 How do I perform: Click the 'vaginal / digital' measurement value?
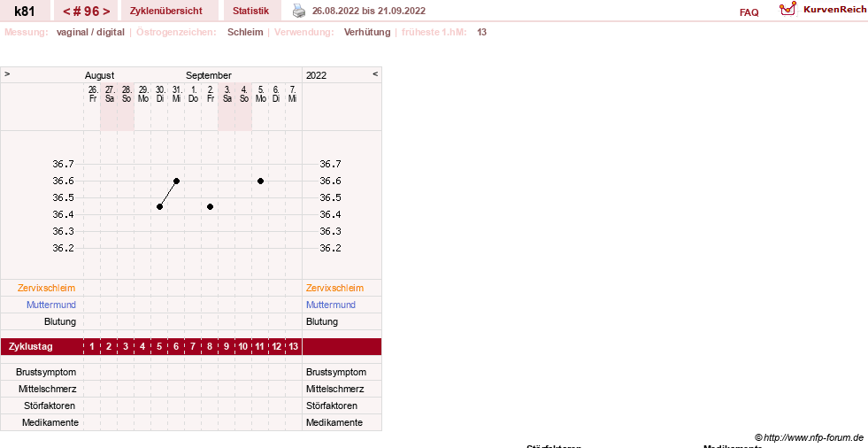[90, 32]
